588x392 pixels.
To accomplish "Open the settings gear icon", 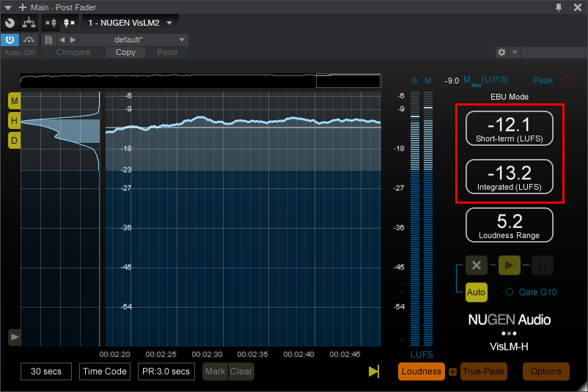I will click(501, 52).
